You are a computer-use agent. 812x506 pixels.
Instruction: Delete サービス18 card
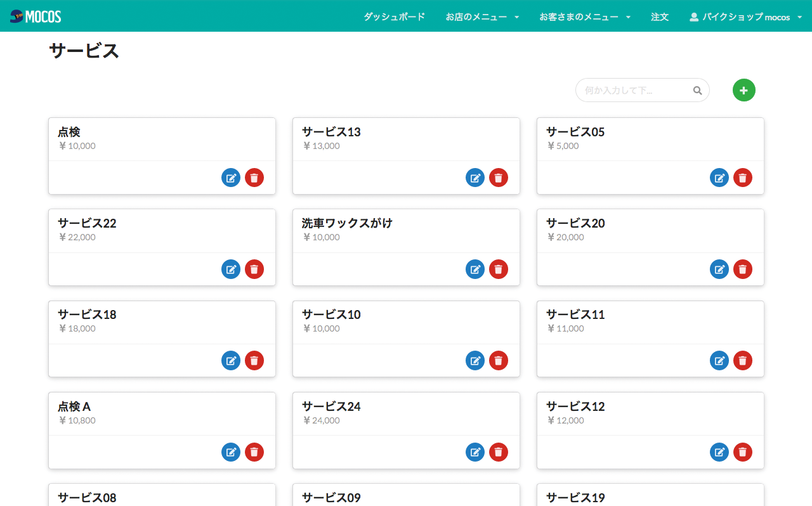[254, 360]
